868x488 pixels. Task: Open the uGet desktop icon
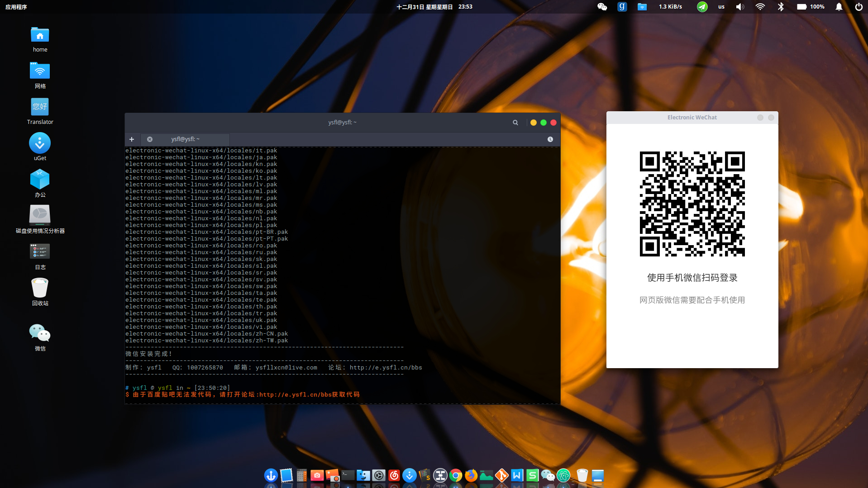(x=40, y=147)
